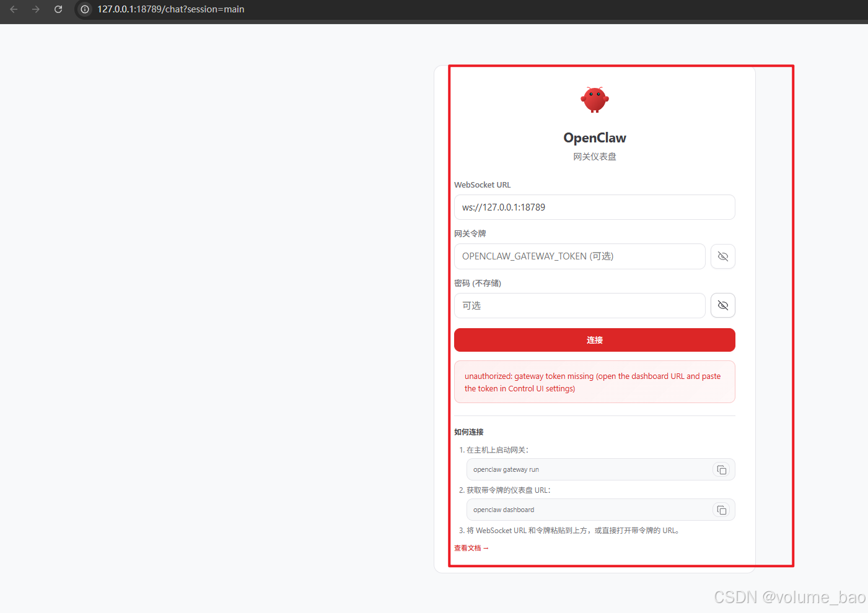Viewport: 868px width, 613px height.
Task: Click the 密码 (不存储) field label
Action: pyautogui.click(x=478, y=284)
